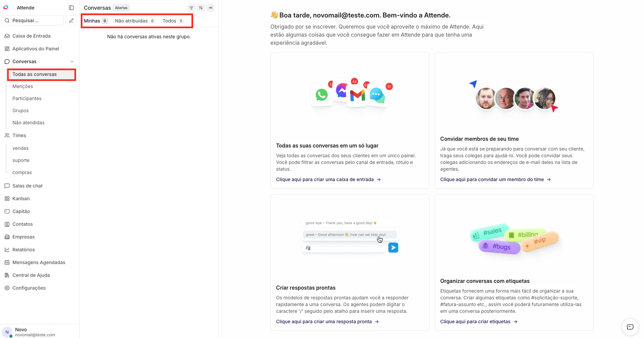Click the Conversas chat bubble icon
Viewport: 644px width, 338px height.
7,61
